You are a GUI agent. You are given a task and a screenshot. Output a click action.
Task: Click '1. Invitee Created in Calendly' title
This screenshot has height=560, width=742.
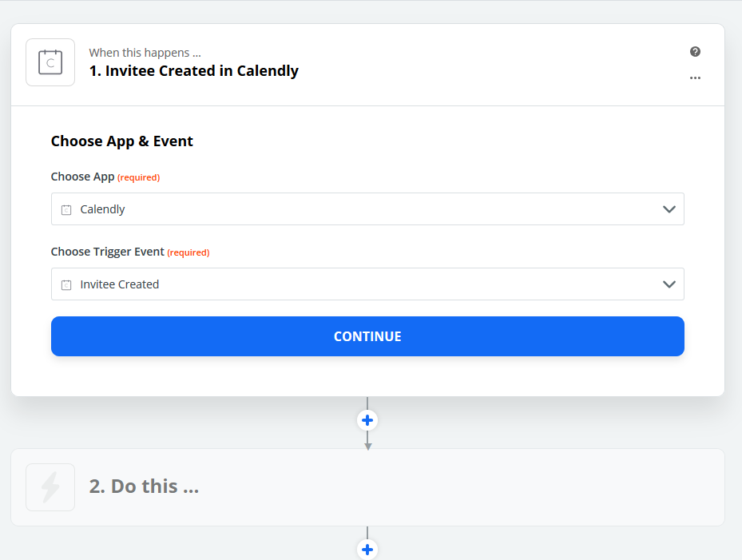coord(194,71)
